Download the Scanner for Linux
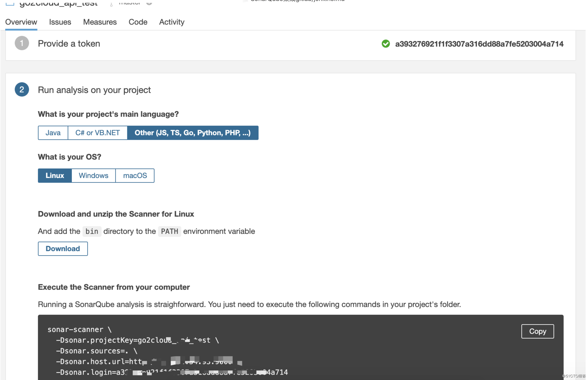This screenshot has width=588, height=380. click(63, 248)
